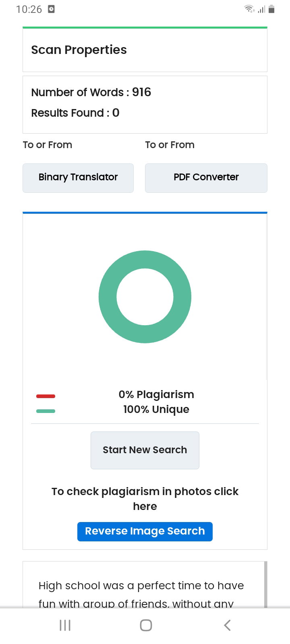This screenshot has height=644, width=290.
Task: Click the 0% Plagiarism label
Action: pos(156,394)
